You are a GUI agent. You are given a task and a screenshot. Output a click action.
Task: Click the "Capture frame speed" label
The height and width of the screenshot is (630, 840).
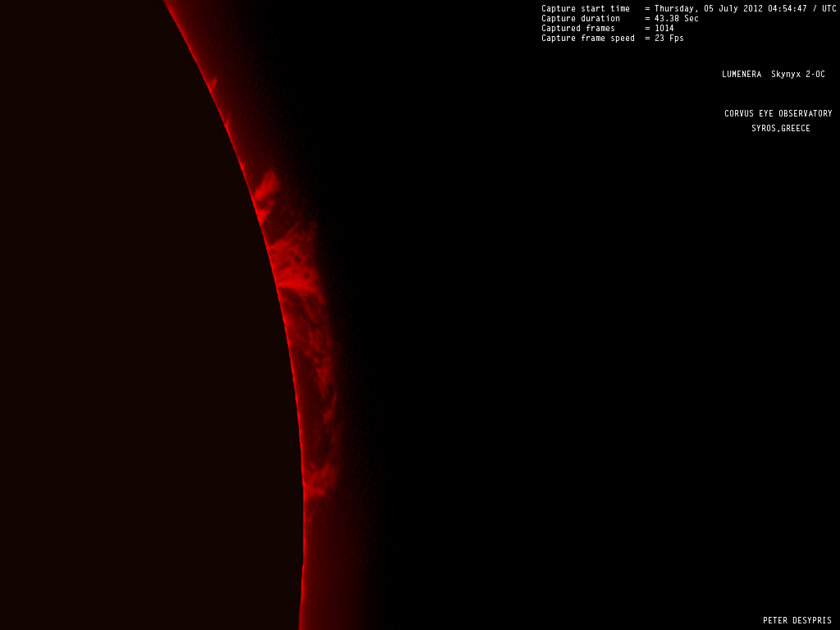(587, 38)
